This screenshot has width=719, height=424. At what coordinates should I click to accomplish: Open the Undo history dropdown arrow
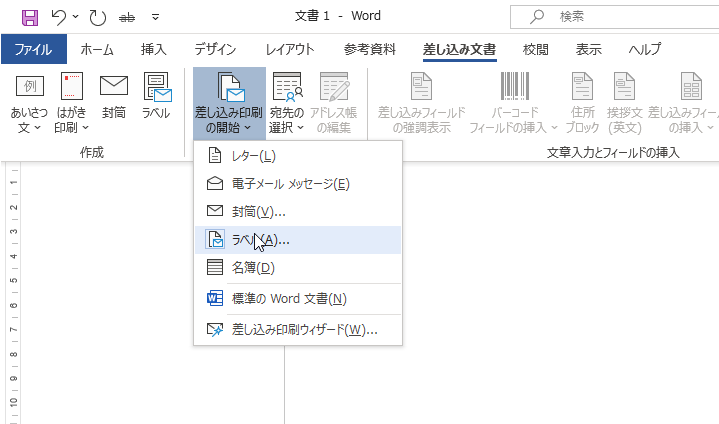[x=76, y=17]
